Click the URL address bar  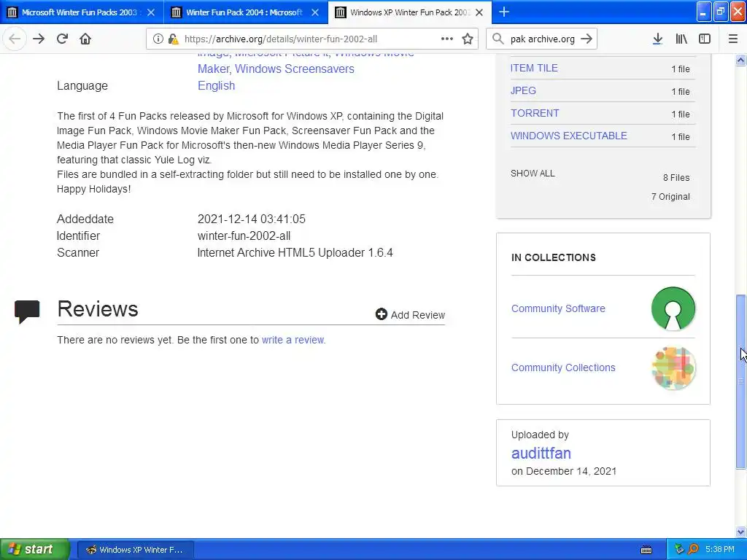pyautogui.click(x=312, y=39)
